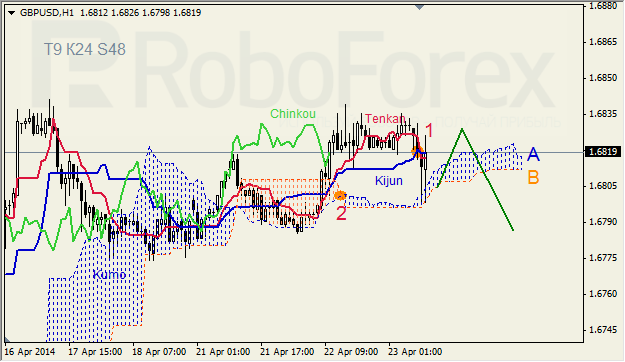Select the Kumo cloud label
The height and width of the screenshot is (362, 625).
point(109,275)
